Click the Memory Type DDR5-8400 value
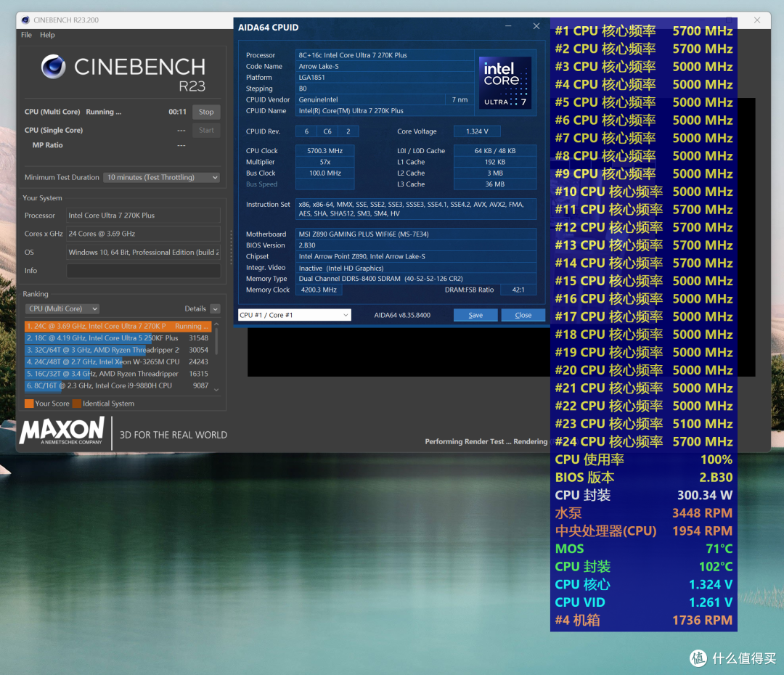The image size is (784, 675). 416,279
